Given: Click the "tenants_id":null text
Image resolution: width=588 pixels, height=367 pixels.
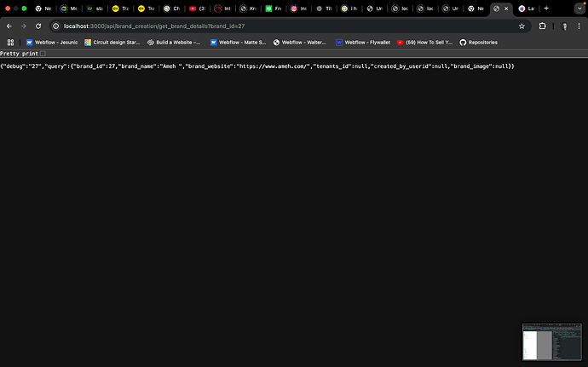Looking at the screenshot, I should pos(340,66).
